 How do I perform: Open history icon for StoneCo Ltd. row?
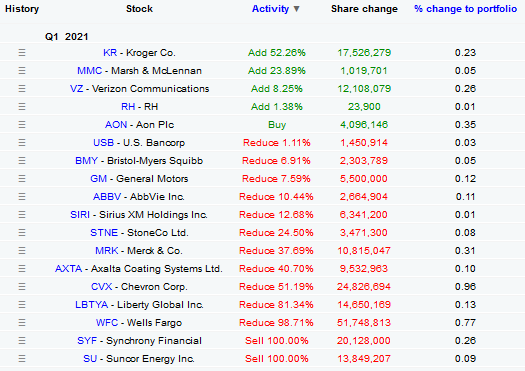pos(22,232)
